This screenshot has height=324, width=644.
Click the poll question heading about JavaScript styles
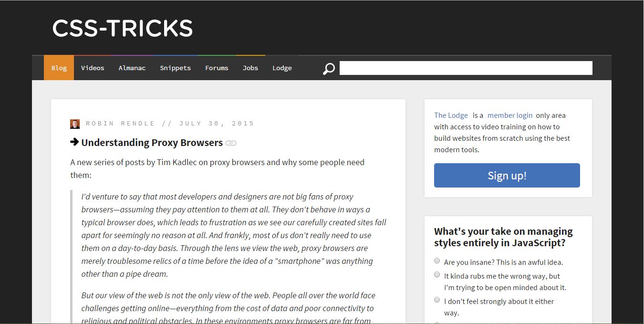[503, 237]
